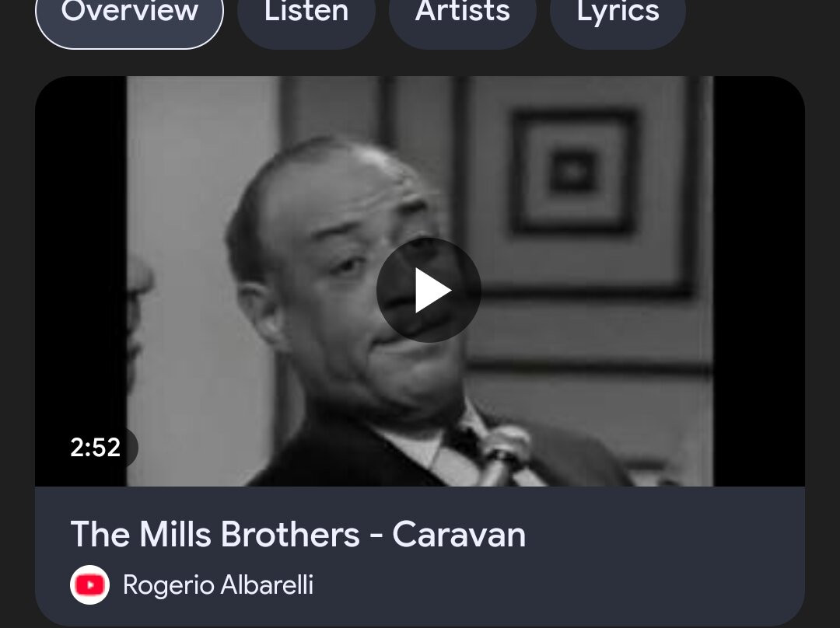Click the word "Caravan" in the title
The width and height of the screenshot is (840, 628).
459,534
